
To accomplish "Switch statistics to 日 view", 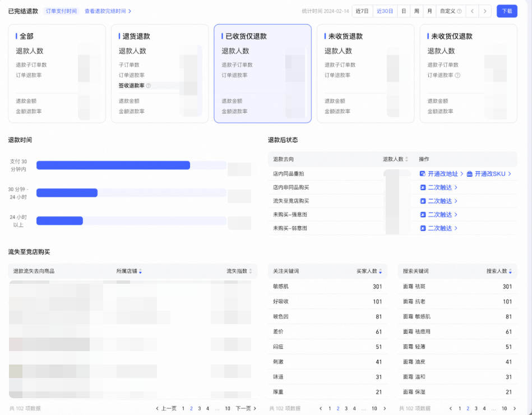I will [x=404, y=11].
